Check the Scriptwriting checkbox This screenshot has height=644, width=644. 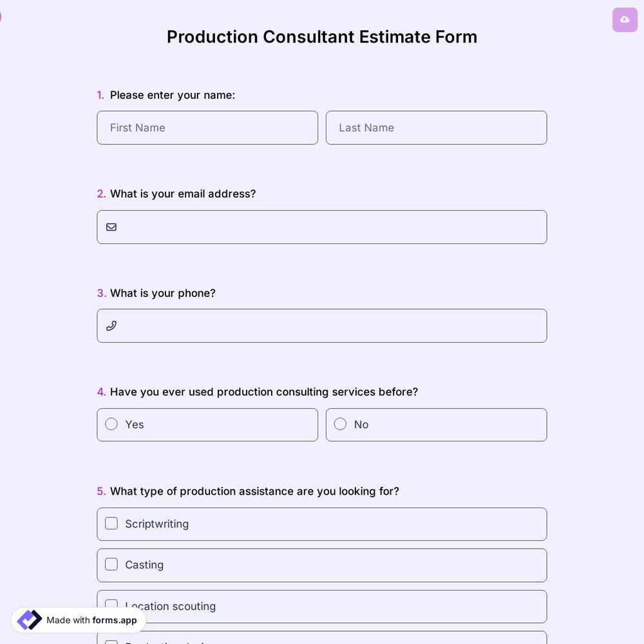pos(111,523)
